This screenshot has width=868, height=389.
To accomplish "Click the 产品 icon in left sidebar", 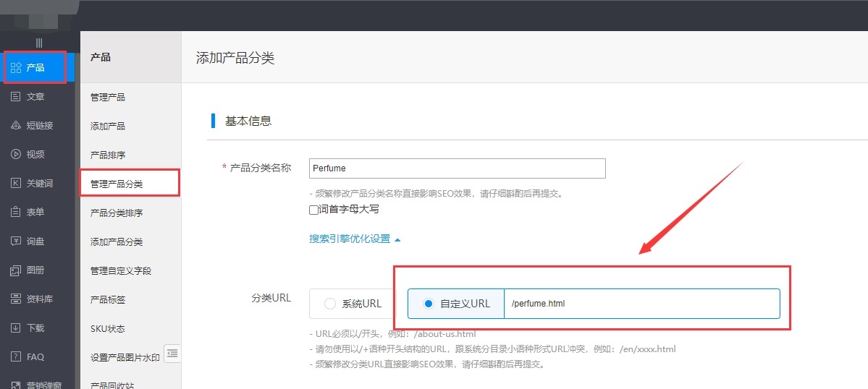I will [x=16, y=68].
